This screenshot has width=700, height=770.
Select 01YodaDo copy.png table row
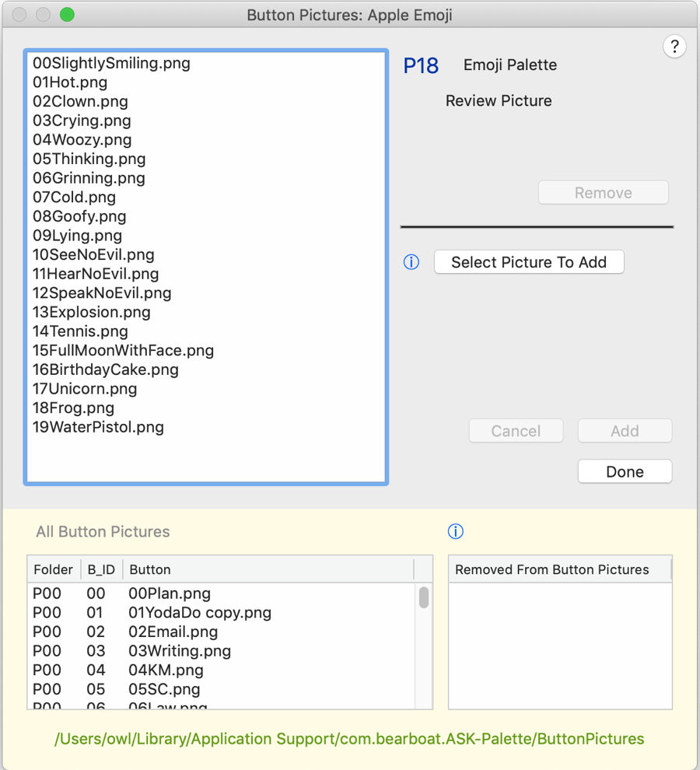(x=199, y=612)
